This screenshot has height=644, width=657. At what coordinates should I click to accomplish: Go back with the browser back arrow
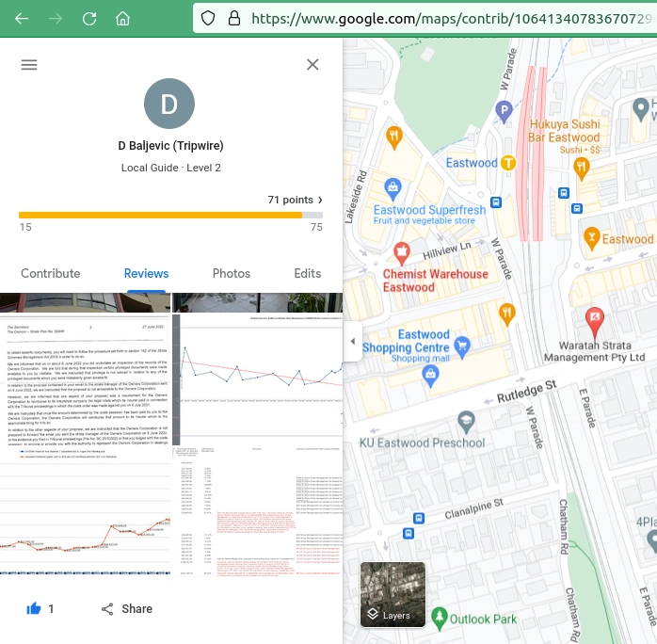(22, 19)
